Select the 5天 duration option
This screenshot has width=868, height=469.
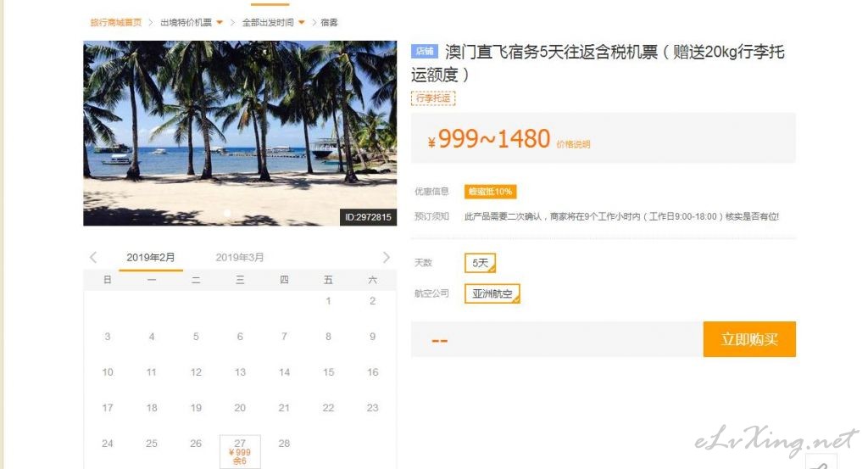tap(480, 263)
